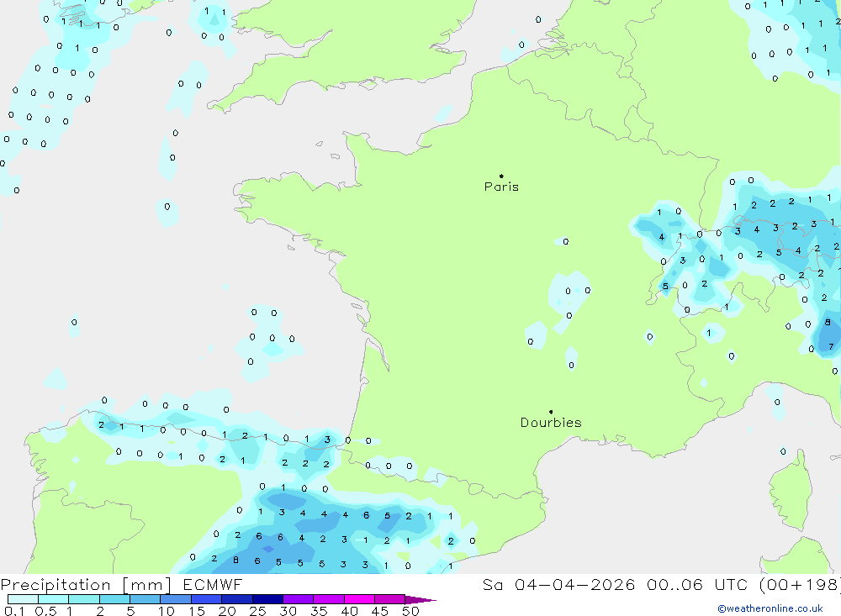841x616 pixels.
Task: Pick the 2–5 mm legend swatch
Action: [x=114, y=599]
